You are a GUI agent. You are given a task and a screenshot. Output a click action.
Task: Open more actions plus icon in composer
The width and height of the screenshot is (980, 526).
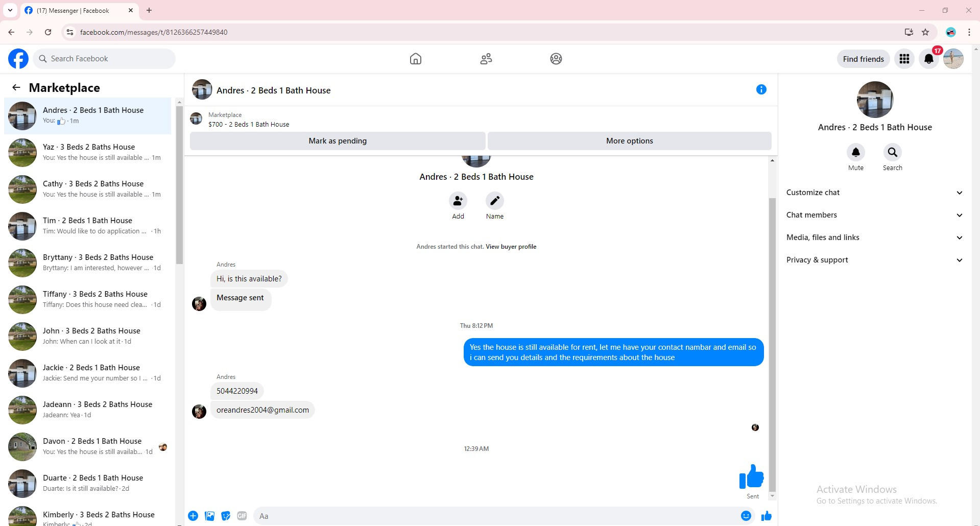pyautogui.click(x=193, y=516)
